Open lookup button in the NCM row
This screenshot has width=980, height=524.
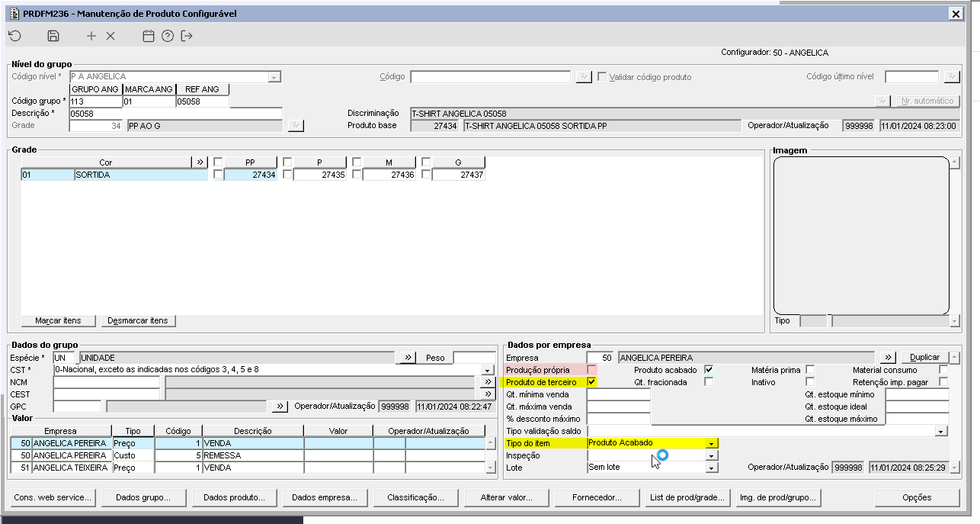[488, 381]
